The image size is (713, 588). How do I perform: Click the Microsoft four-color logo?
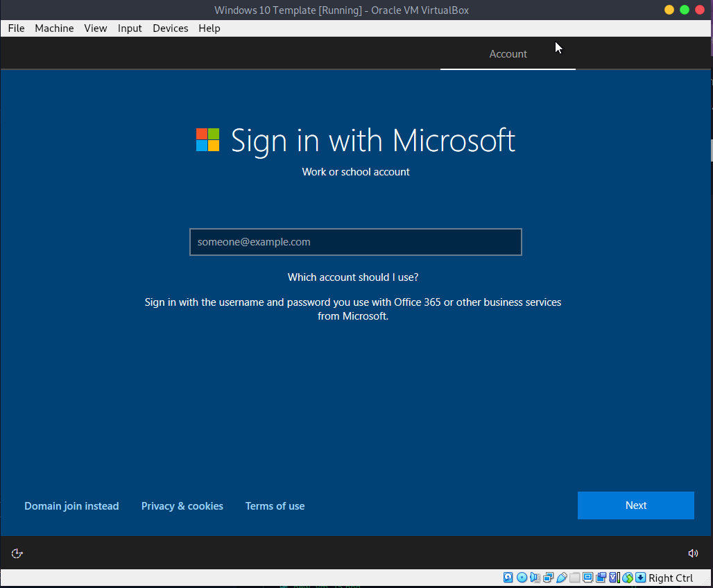[207, 139]
